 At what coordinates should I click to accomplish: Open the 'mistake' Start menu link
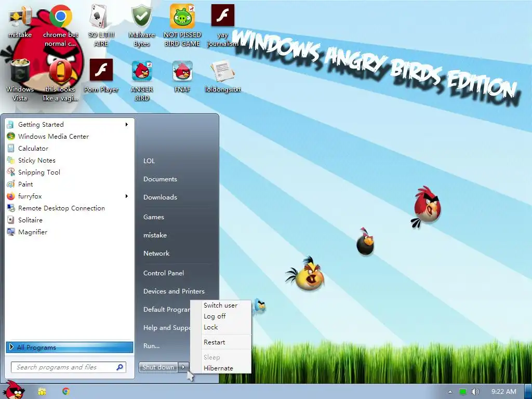click(155, 235)
